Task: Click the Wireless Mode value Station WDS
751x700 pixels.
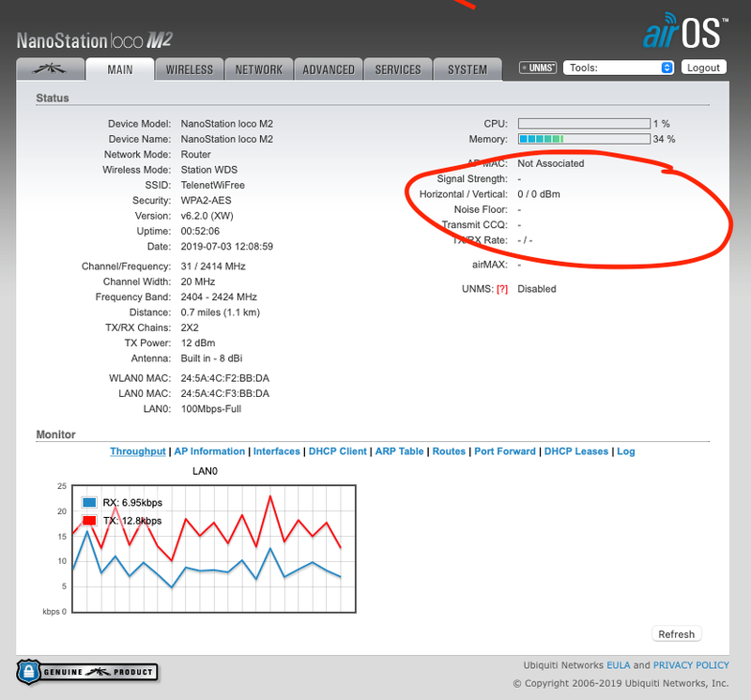Action: click(208, 170)
